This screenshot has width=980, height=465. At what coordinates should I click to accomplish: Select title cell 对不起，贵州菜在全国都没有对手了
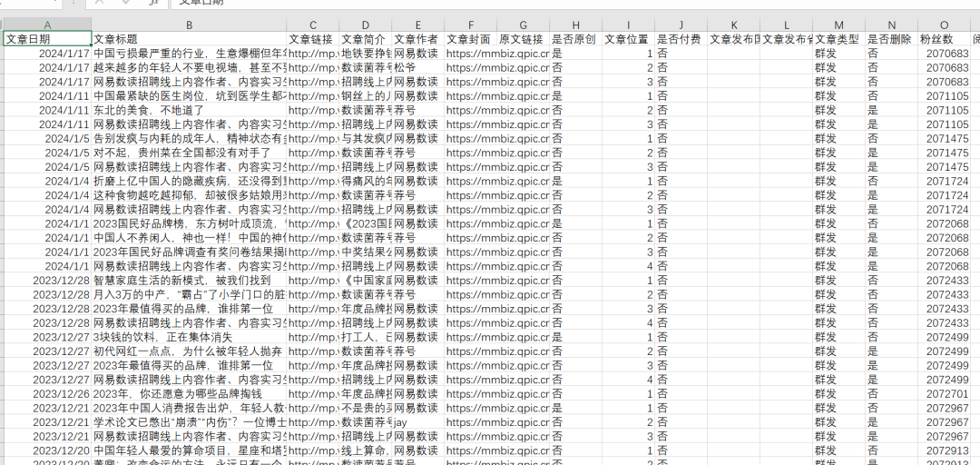pyautogui.click(x=190, y=153)
